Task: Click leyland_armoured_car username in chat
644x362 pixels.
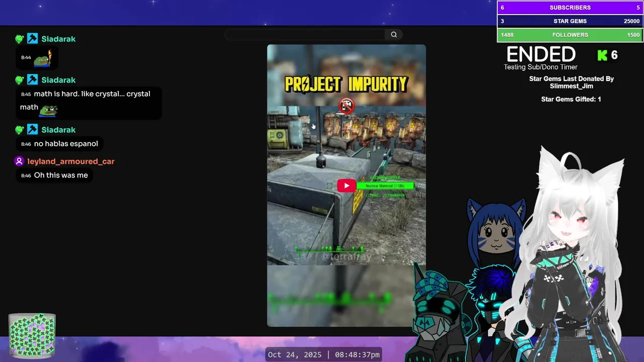Action: point(71,161)
